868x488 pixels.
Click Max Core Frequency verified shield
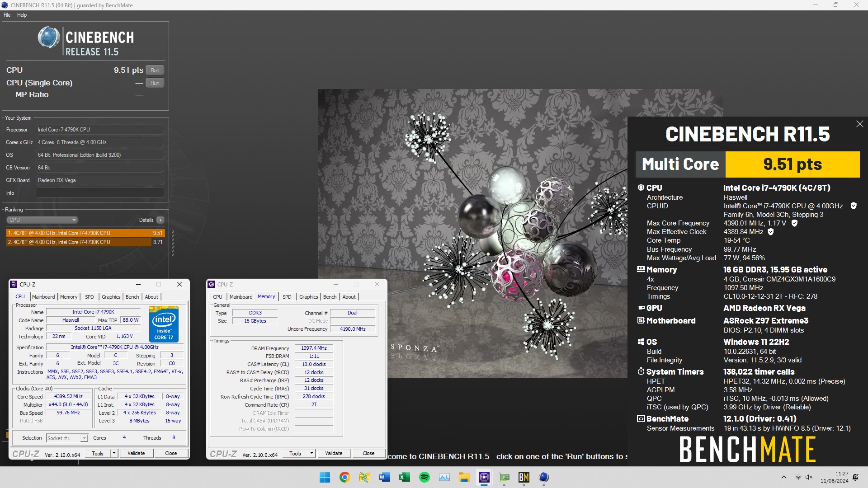pyautogui.click(x=794, y=223)
